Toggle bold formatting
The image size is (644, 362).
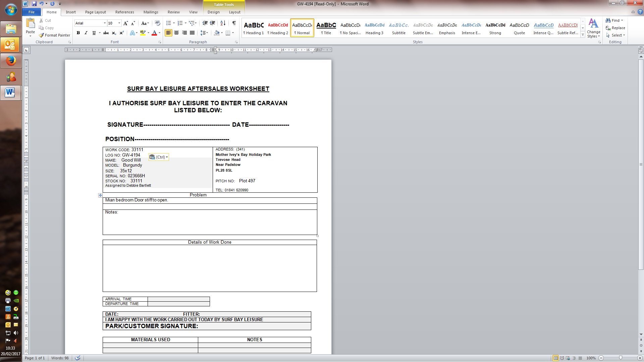tap(78, 33)
